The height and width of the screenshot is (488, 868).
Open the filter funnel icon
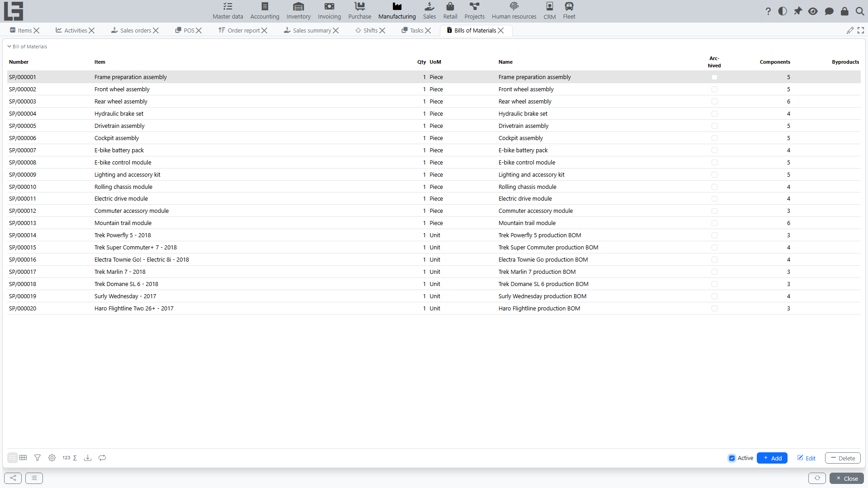(x=38, y=458)
